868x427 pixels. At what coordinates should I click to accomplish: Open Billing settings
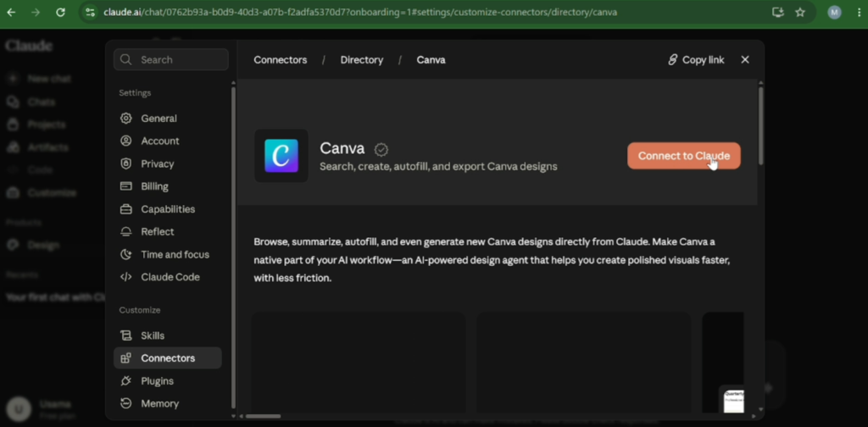[168, 186]
